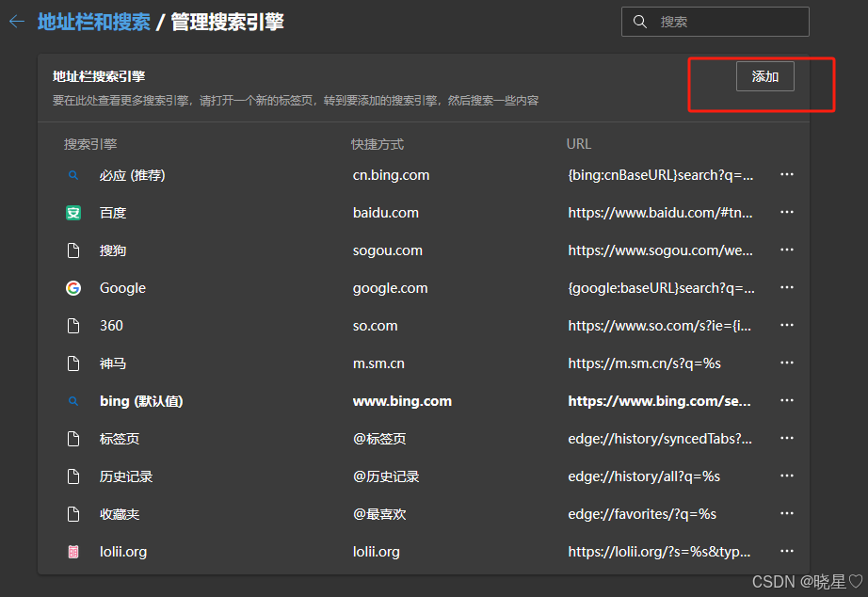This screenshot has width=868, height=597.
Task: Click the bing default magnifier icon
Action: 73,401
